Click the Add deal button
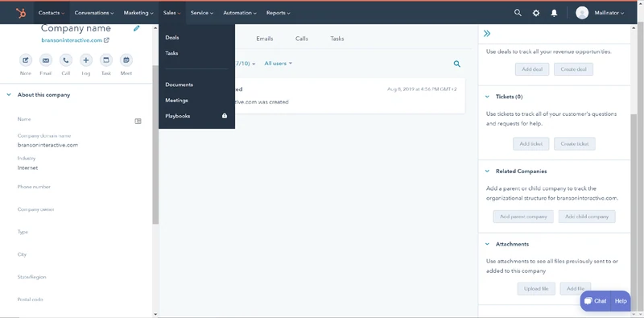Image resolution: width=644 pixels, height=318 pixels. coord(532,69)
